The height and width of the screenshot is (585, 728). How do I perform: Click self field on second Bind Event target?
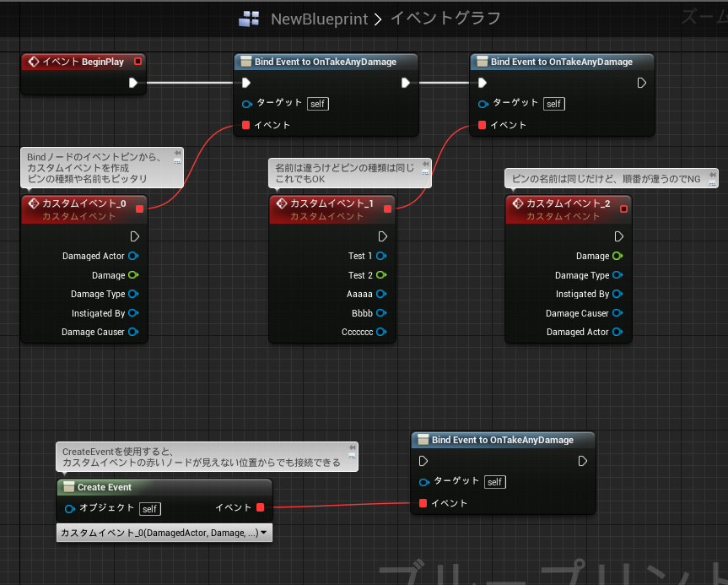[553, 104]
